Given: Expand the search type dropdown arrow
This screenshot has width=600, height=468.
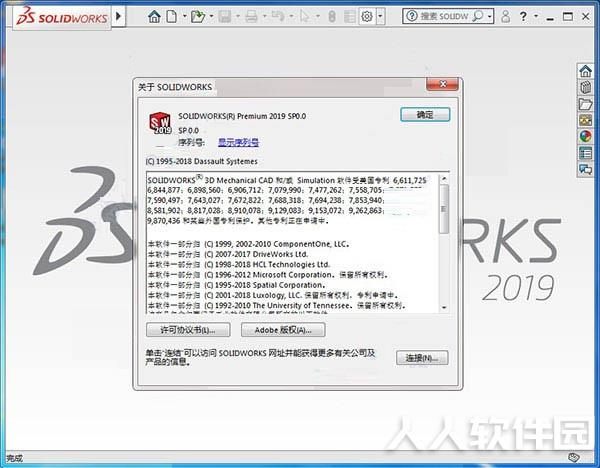Looking at the screenshot, I should pos(489,16).
